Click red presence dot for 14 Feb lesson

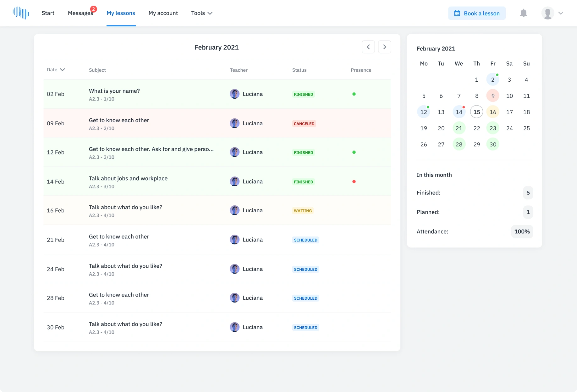coord(354,182)
